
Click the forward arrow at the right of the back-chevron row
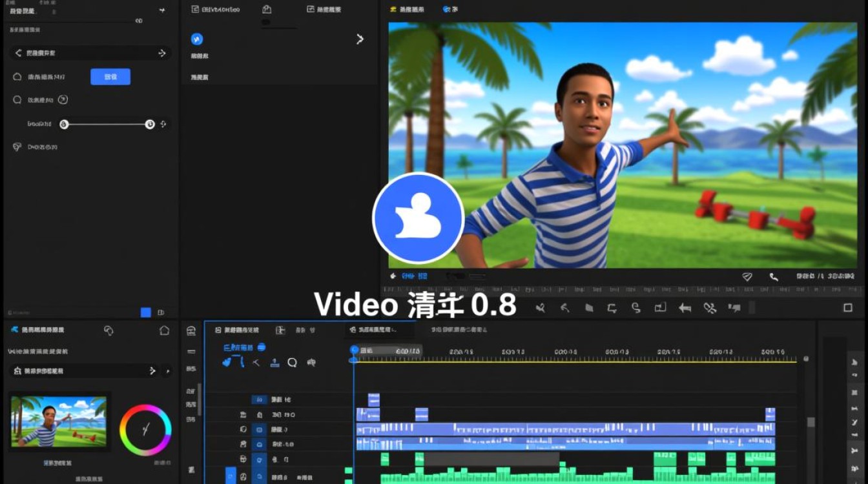[162, 53]
